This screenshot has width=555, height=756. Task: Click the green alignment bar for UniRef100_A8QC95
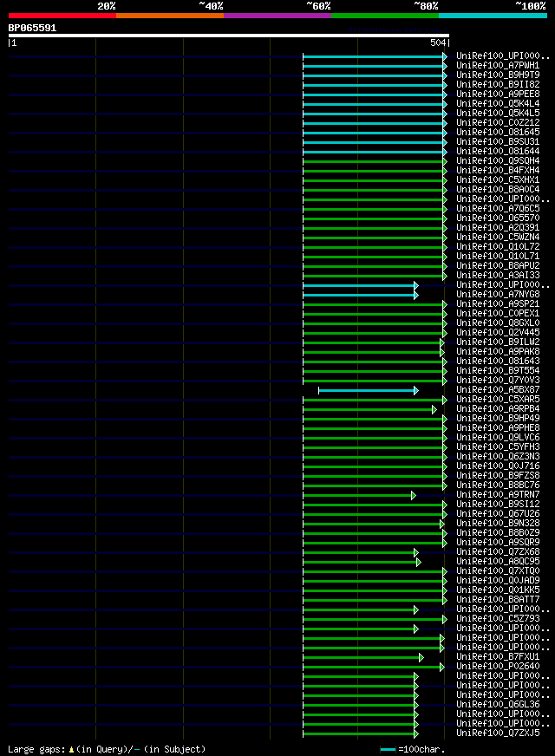pyautogui.click(x=362, y=562)
